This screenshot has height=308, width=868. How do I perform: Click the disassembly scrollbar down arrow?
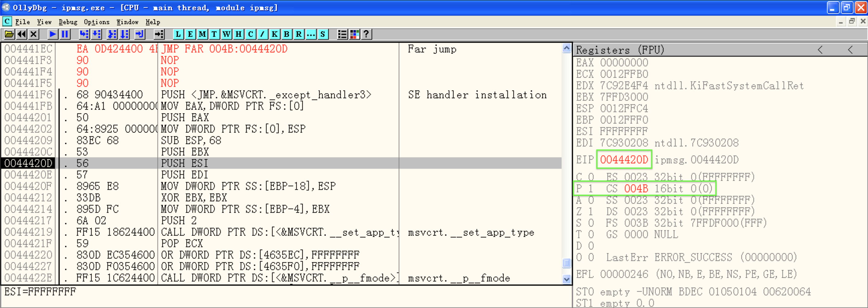[567, 279]
